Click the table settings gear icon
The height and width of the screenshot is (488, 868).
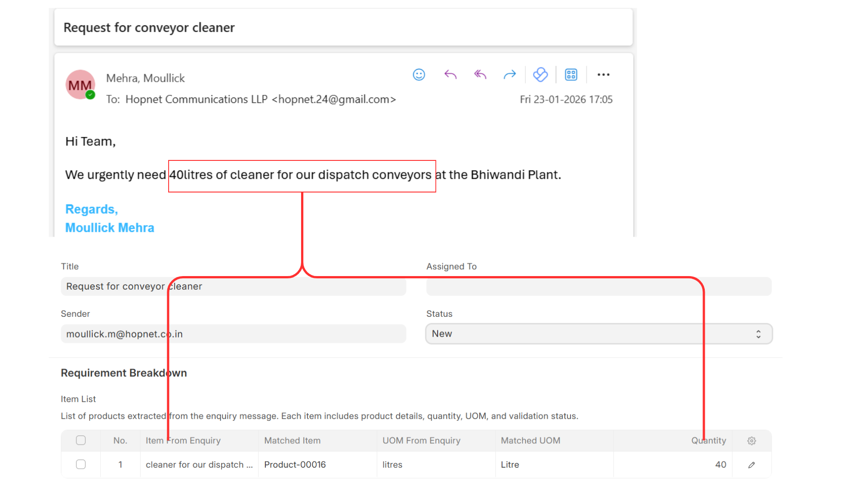click(x=751, y=441)
